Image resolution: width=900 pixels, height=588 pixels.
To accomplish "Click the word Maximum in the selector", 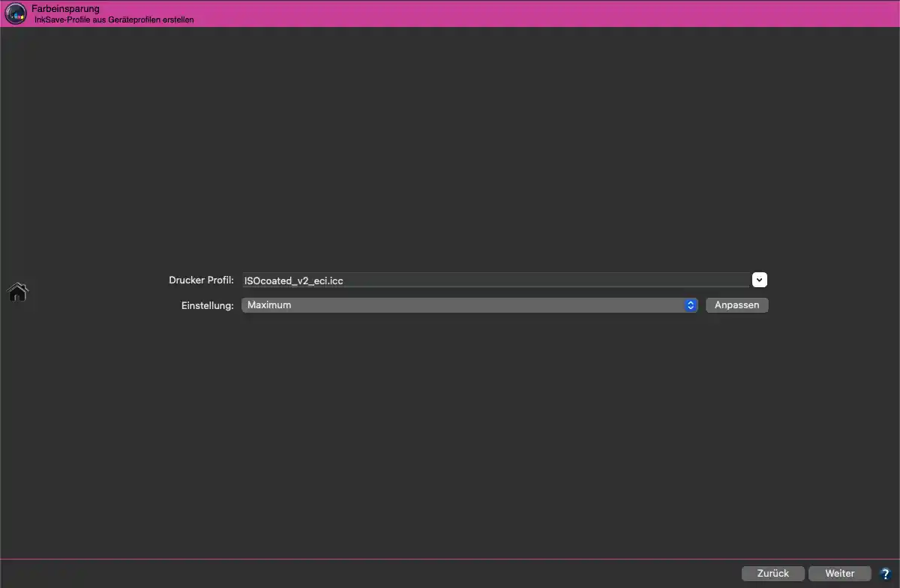I will click(x=269, y=305).
